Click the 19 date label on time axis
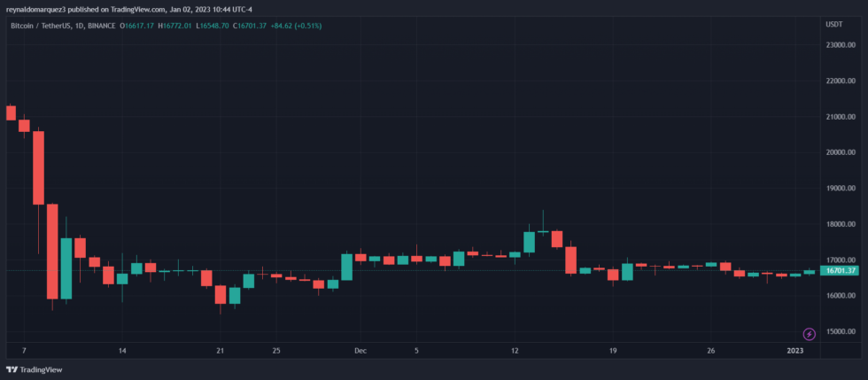 click(x=613, y=351)
